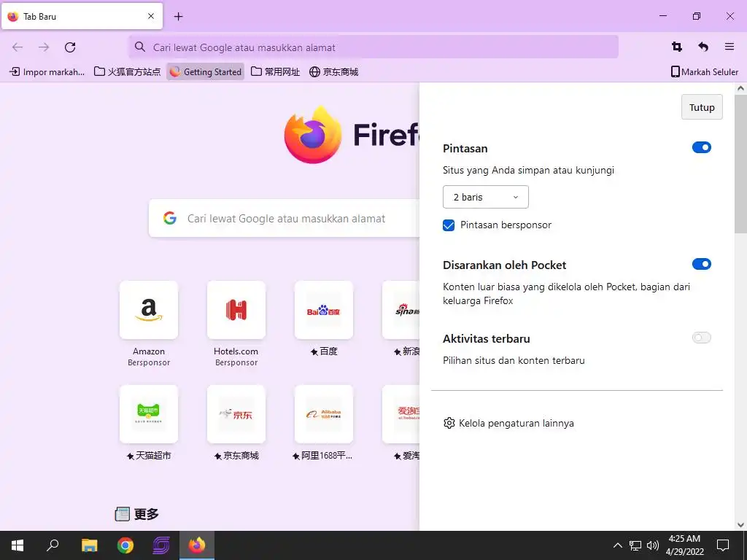Select the Tab Baru tab
This screenshot has height=560, width=747.
82,16
